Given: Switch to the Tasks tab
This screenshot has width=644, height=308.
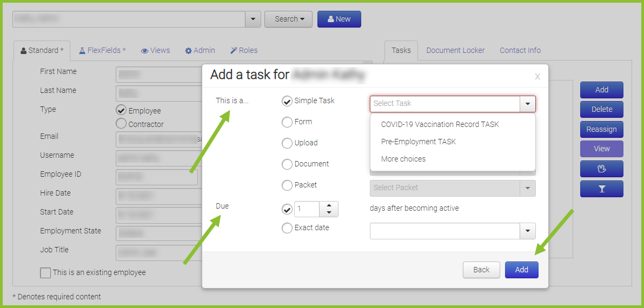Looking at the screenshot, I should 401,50.
